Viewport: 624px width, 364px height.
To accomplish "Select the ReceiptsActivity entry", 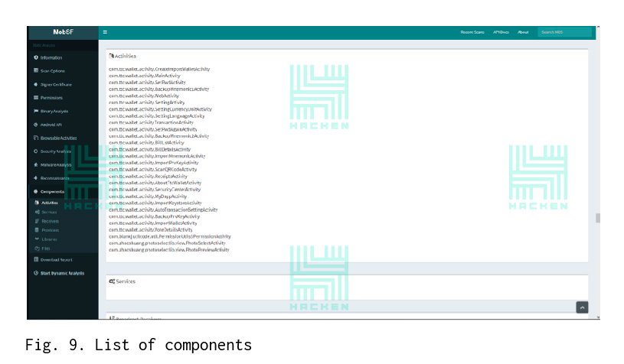I will 148,177.
